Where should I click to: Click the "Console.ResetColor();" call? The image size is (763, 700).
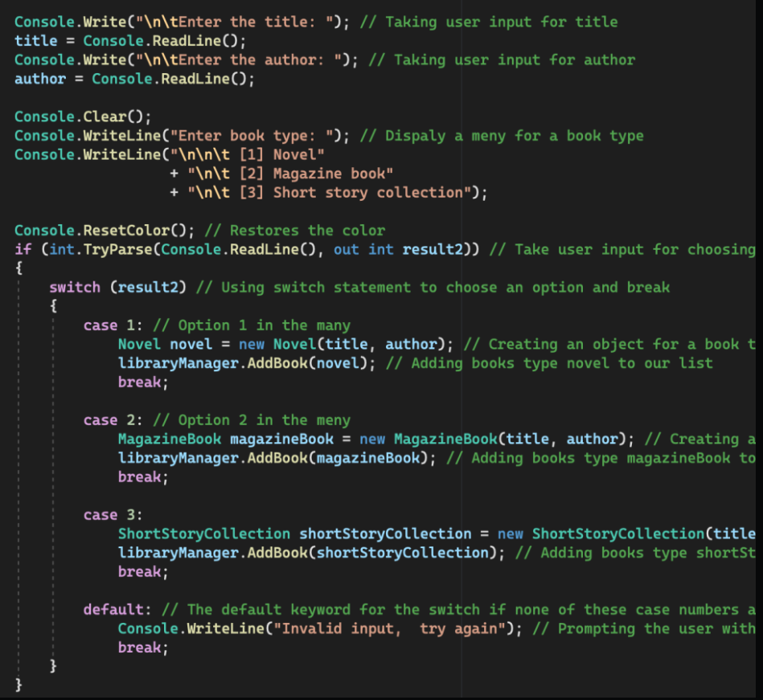pos(105,231)
